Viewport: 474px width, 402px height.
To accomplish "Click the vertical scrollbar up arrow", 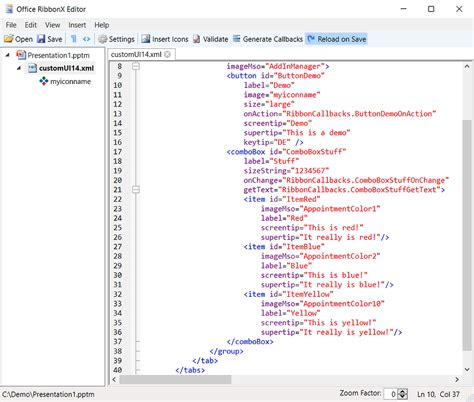I will coord(467,67).
